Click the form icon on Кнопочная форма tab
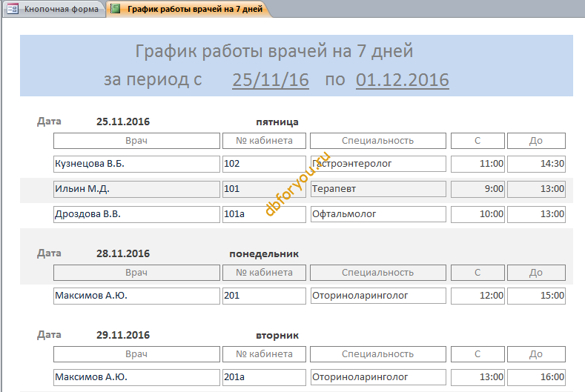 click(x=13, y=9)
